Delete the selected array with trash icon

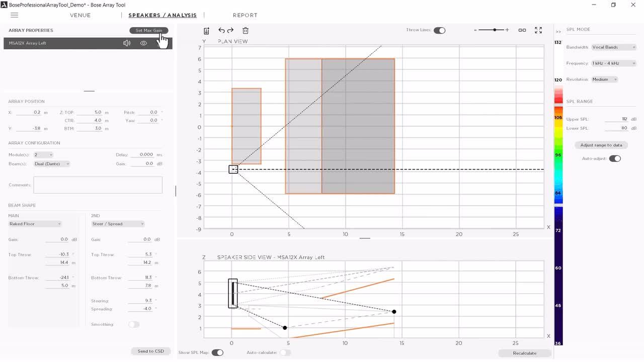[246, 31]
